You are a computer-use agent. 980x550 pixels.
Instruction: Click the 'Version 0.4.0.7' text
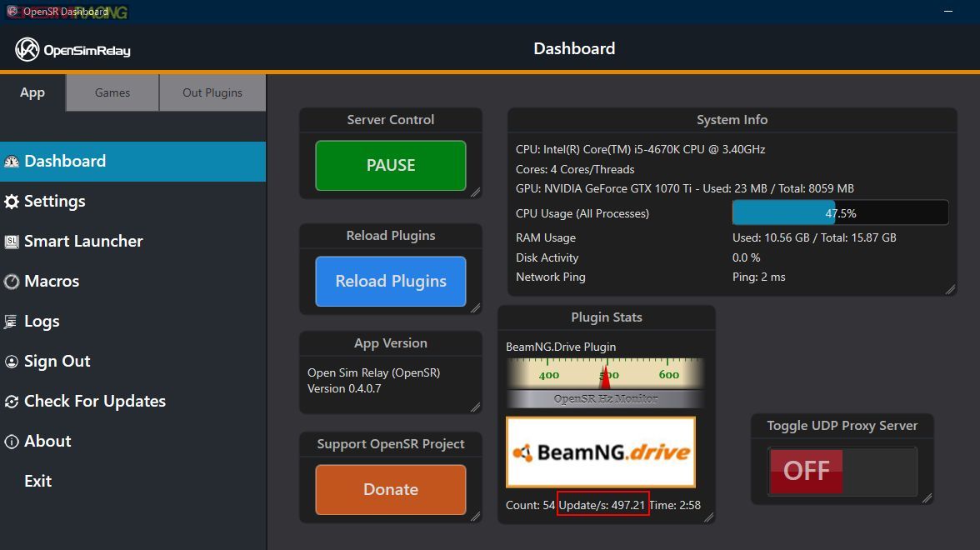343,388
